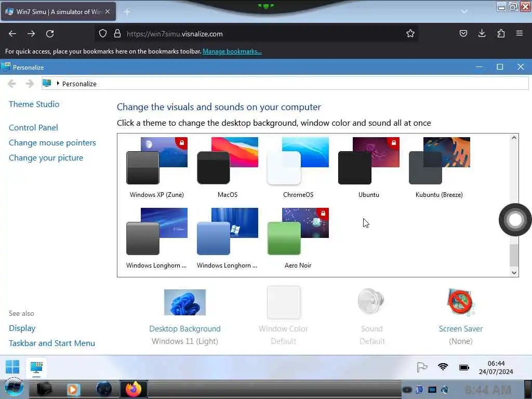Viewport: 532px width, 399px height.
Task: Open Display settings link
Action: (22, 328)
